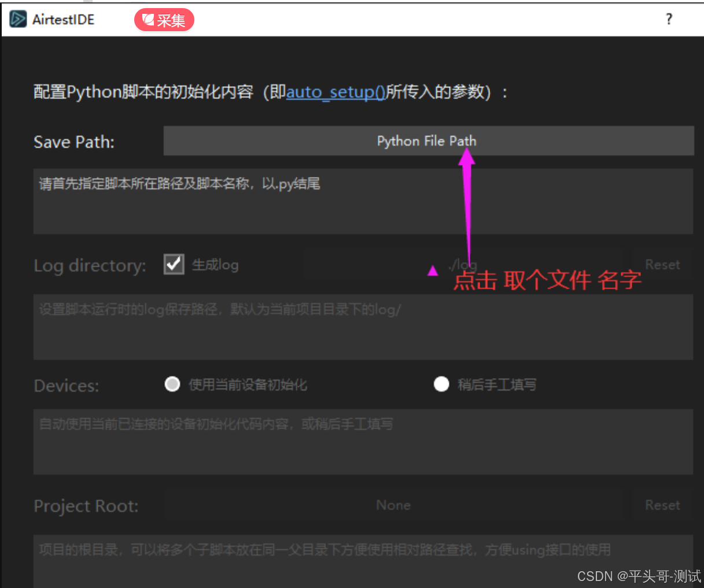Toggle the 生成log checkbox
The height and width of the screenshot is (588, 704).
click(x=174, y=264)
